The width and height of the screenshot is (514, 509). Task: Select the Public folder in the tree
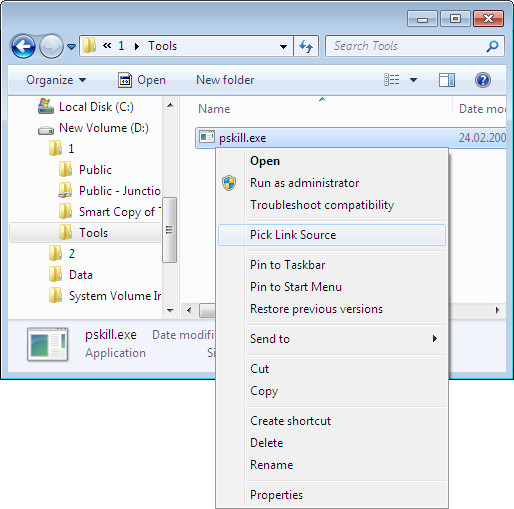[x=95, y=170]
